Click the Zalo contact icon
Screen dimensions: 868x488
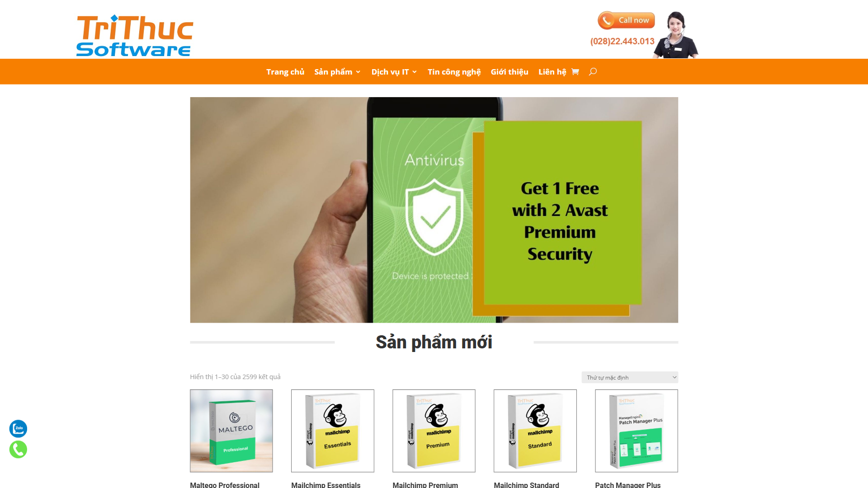point(19,428)
